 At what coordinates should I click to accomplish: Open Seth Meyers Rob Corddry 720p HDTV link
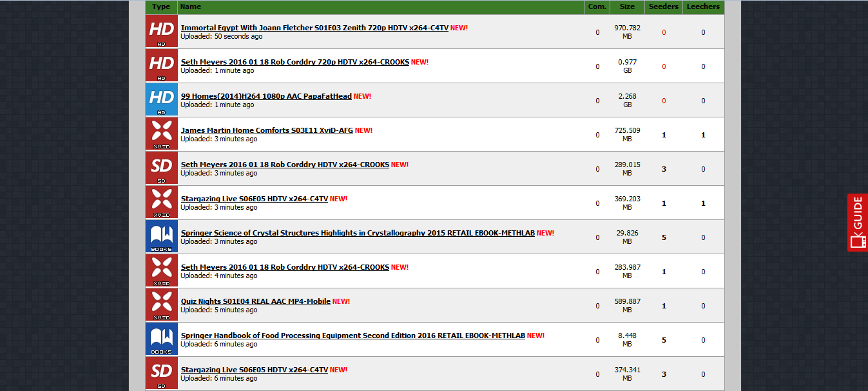click(295, 62)
